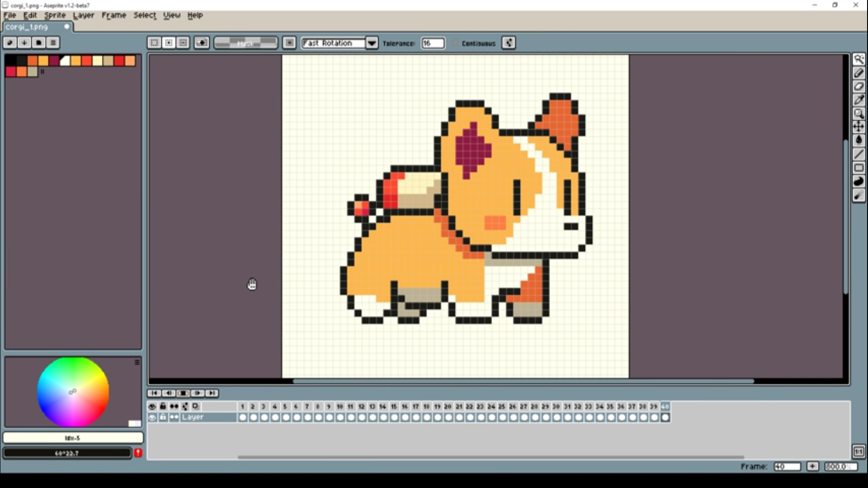Click the red warning icon beside background color
Screen dimensions: 868x488
point(138,453)
